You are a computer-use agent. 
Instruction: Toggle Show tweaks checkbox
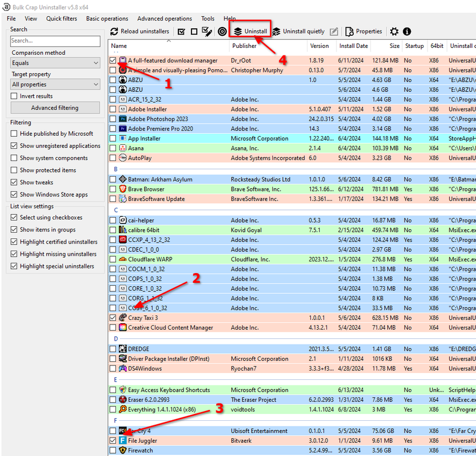[x=14, y=182]
